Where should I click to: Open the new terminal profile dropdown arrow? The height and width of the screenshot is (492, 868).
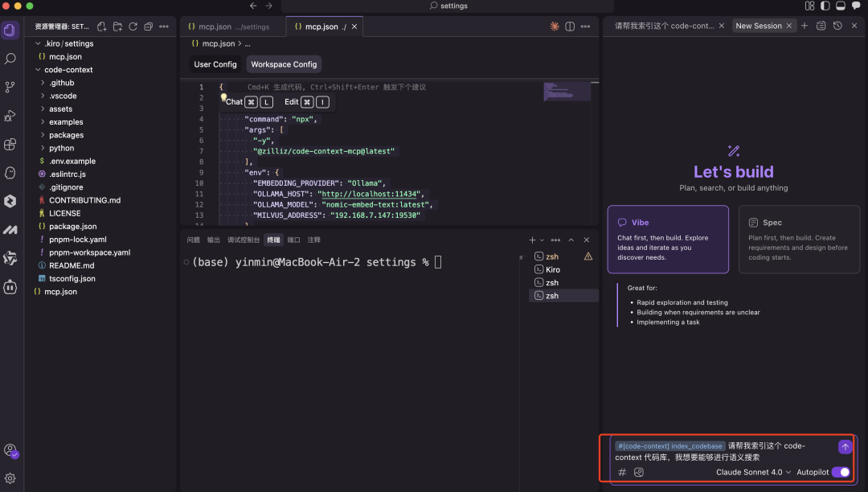click(542, 240)
